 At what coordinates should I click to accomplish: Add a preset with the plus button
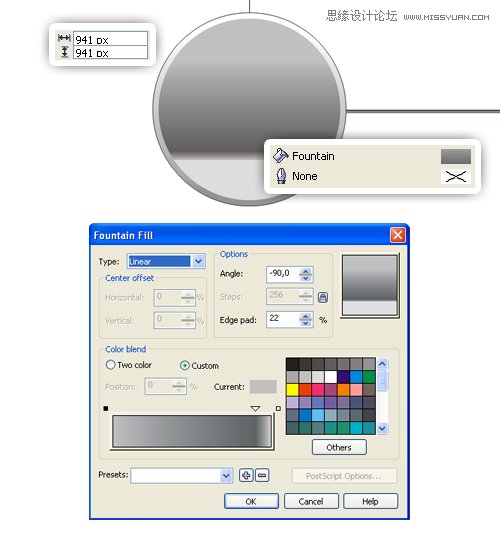click(246, 475)
